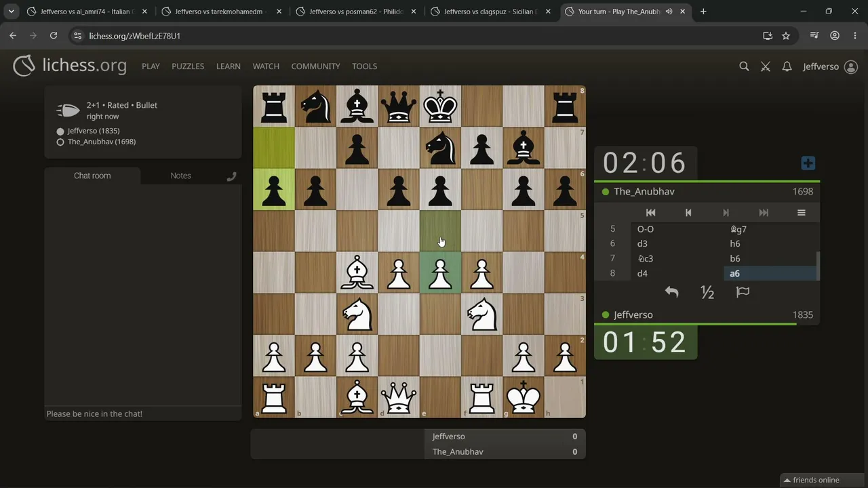Jump to the first move
This screenshot has height=488, width=868.
650,213
